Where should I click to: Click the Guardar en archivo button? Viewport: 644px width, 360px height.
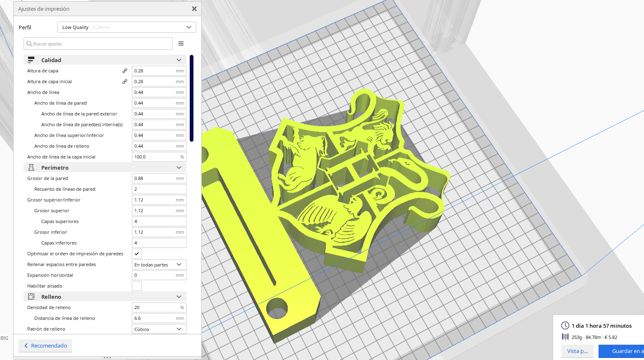(x=621, y=351)
